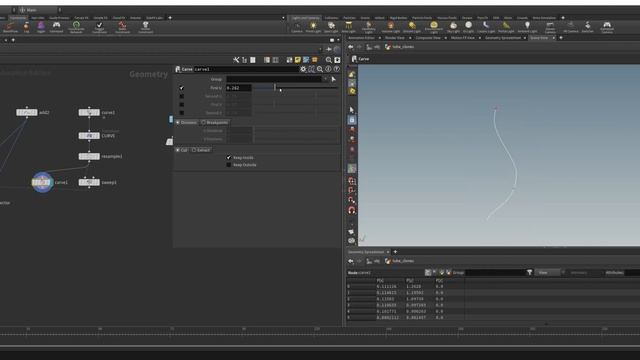This screenshot has height=360, width=640.
Task: Select the add2 node in network
Action: [27, 112]
